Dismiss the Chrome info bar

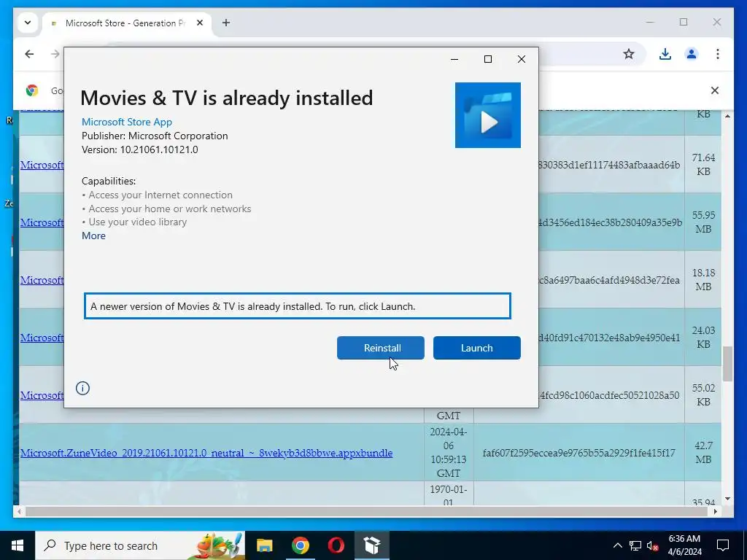(715, 90)
